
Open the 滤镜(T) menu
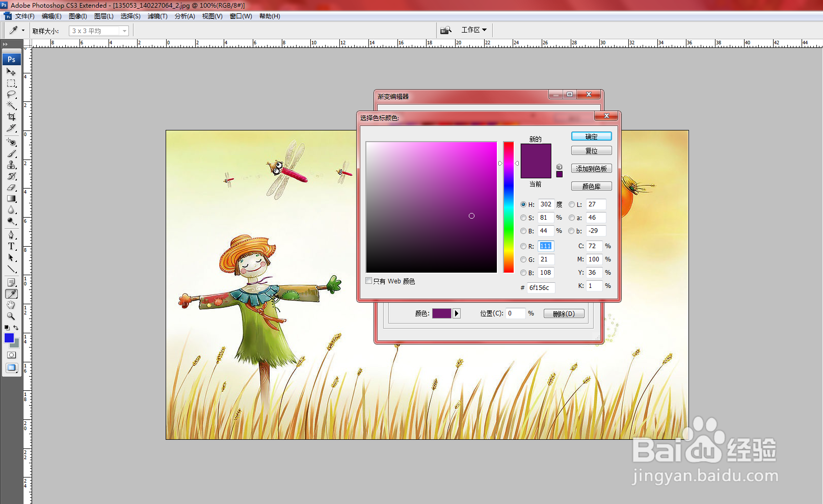(x=157, y=16)
